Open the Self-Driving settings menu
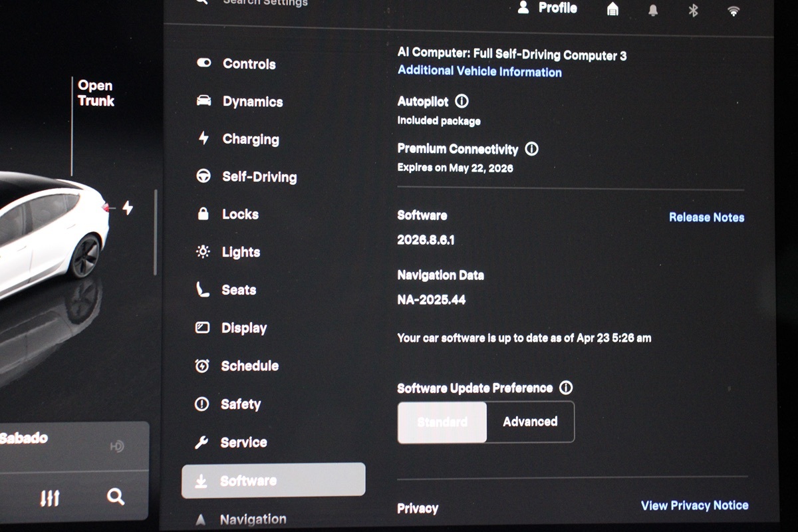 point(246,177)
